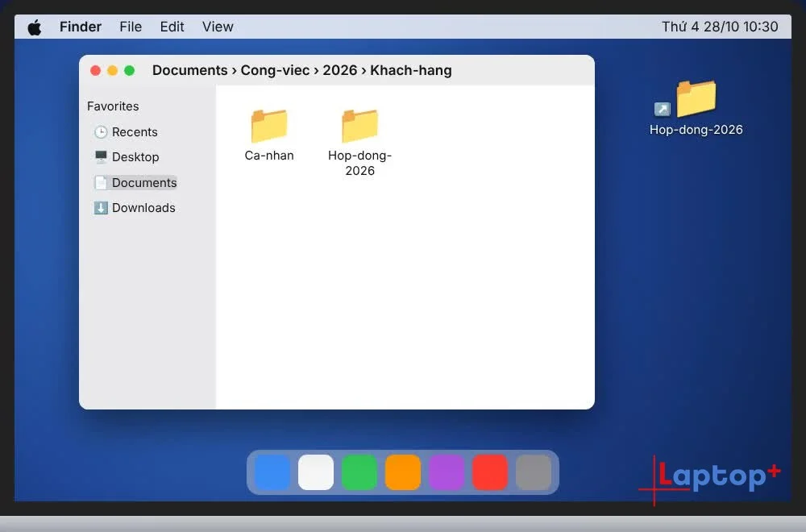The width and height of the screenshot is (806, 532).
Task: Select the Hop-dong-2026 alias folder on desktop
Action: coord(696,98)
